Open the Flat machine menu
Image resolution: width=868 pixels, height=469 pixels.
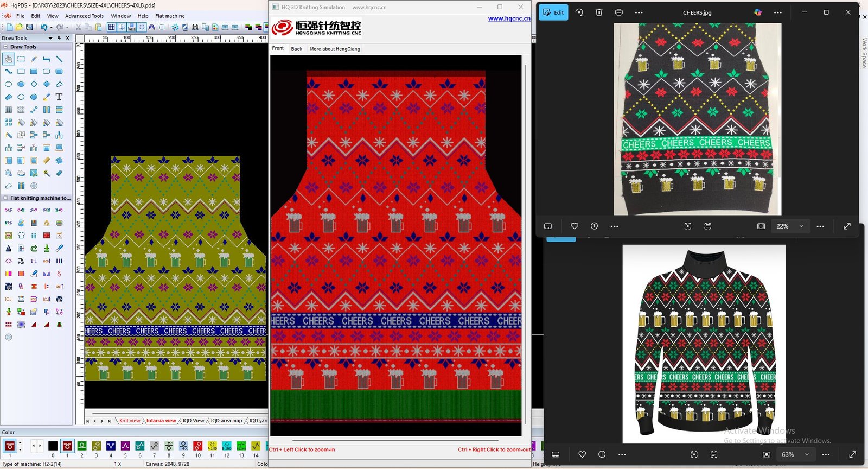[170, 16]
